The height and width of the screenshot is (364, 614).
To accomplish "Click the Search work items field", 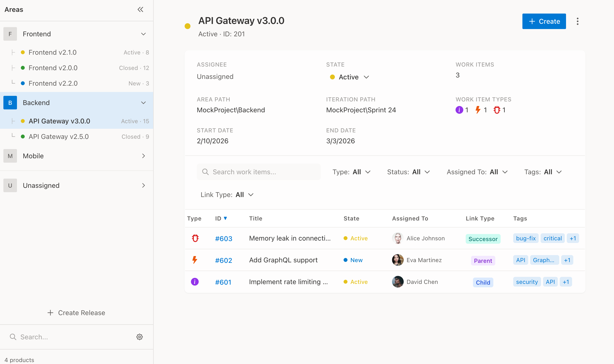I will [259, 172].
